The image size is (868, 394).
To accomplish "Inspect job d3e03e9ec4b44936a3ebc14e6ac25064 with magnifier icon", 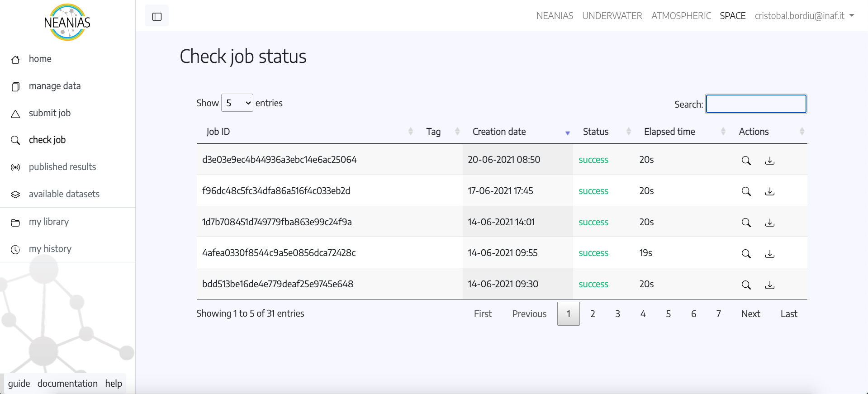I will pyautogui.click(x=746, y=161).
